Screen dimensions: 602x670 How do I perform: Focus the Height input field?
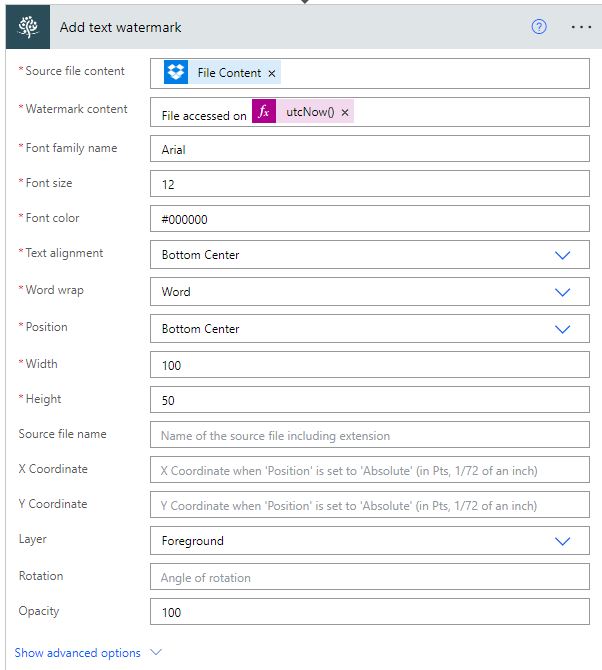[369, 400]
